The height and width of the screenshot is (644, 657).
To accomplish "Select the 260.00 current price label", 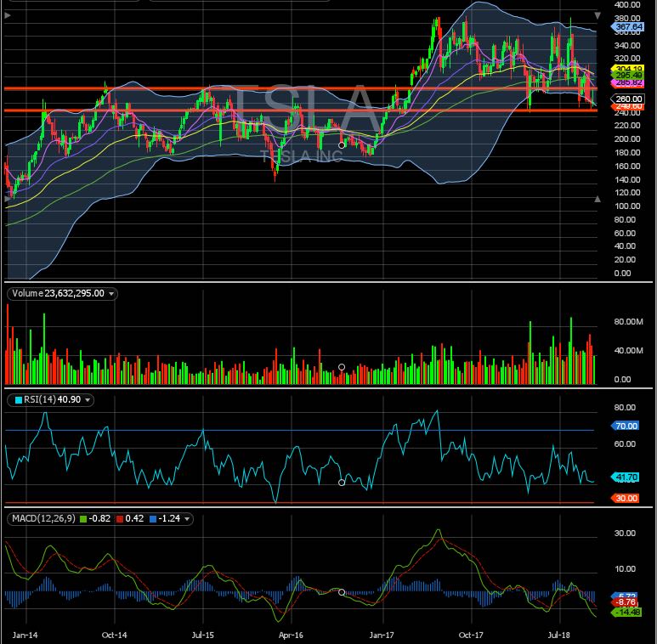I will (x=627, y=99).
